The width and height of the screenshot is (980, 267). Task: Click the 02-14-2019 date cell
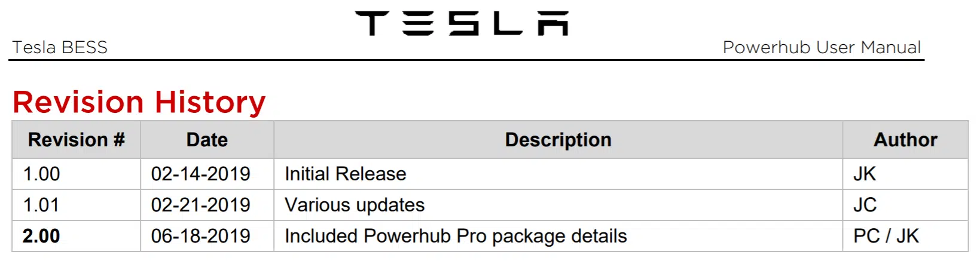click(200, 174)
